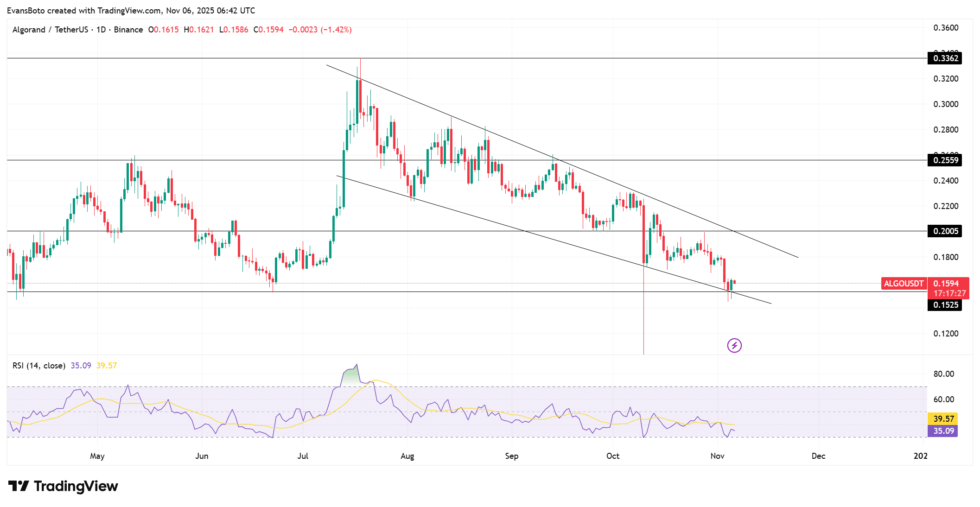980x507 pixels.
Task: Select the 0.2559 resistance level label
Action: [945, 160]
